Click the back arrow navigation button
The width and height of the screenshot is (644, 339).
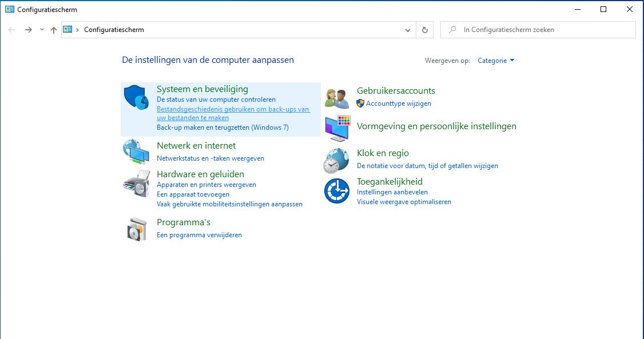tap(11, 30)
